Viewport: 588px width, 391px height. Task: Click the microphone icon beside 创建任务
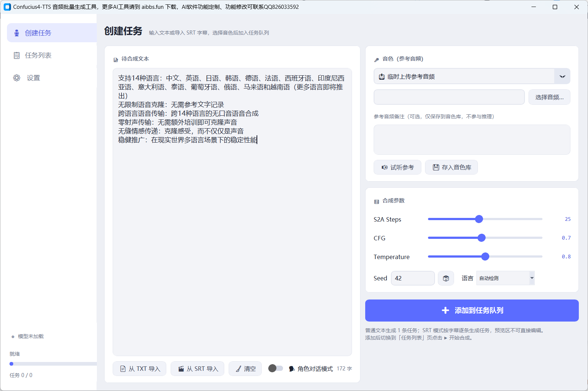(x=17, y=33)
